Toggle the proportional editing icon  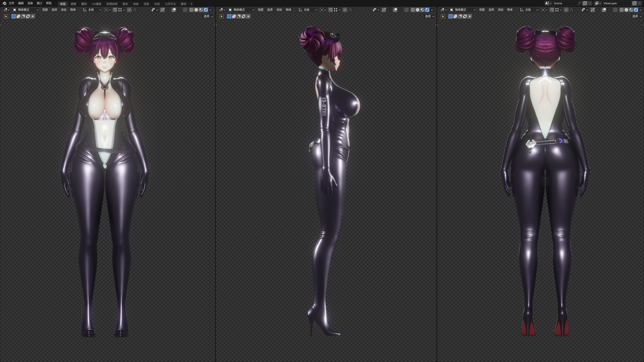[x=129, y=9]
